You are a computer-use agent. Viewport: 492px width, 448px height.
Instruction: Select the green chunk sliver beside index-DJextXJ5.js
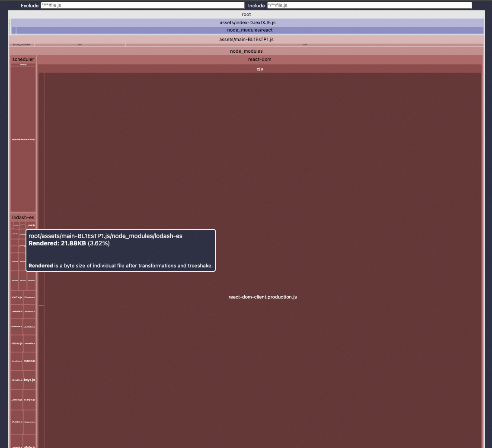click(10, 26)
